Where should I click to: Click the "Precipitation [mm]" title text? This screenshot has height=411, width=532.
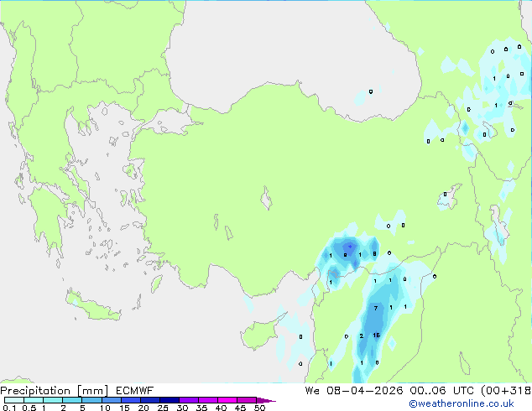[x=55, y=391]
